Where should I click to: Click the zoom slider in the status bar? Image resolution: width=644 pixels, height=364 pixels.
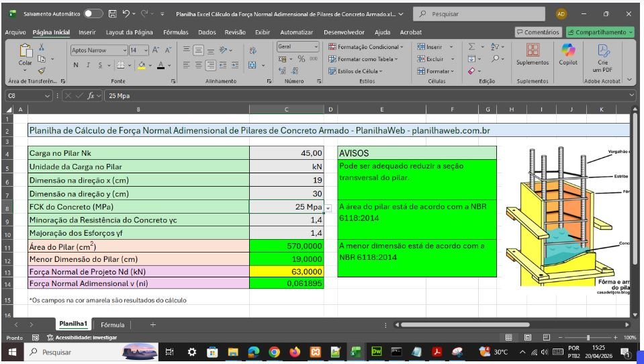pyautogui.click(x=588, y=337)
